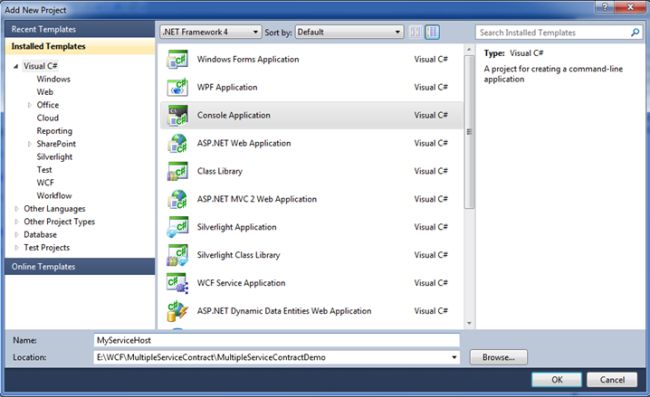This screenshot has width=650, height=397.
Task: Click the Search Installed Templates field
Action: (x=559, y=32)
